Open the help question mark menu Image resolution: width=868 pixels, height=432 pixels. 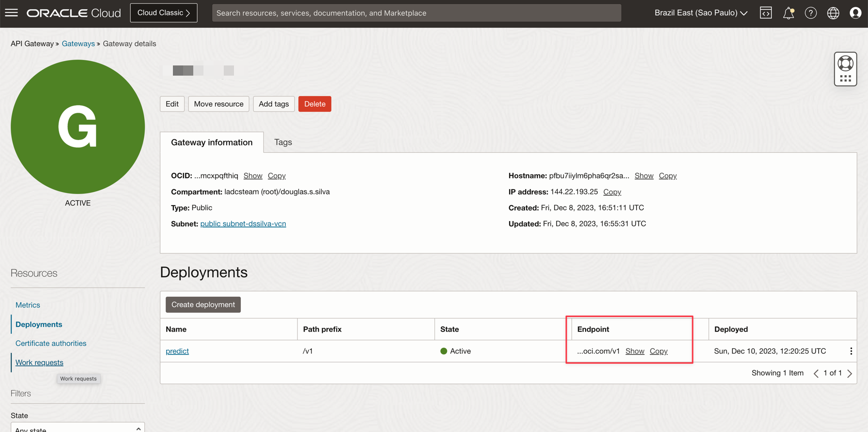810,13
